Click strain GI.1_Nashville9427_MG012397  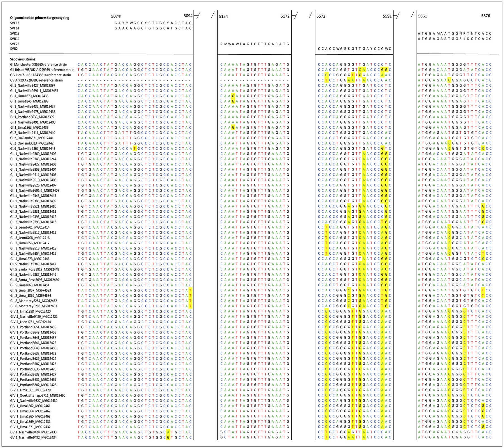click(x=33, y=85)
